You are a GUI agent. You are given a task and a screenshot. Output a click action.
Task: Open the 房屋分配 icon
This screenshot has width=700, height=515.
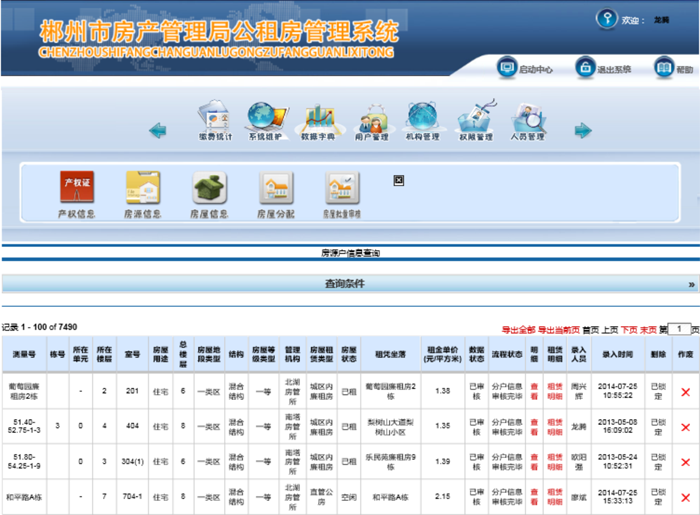coord(276,188)
